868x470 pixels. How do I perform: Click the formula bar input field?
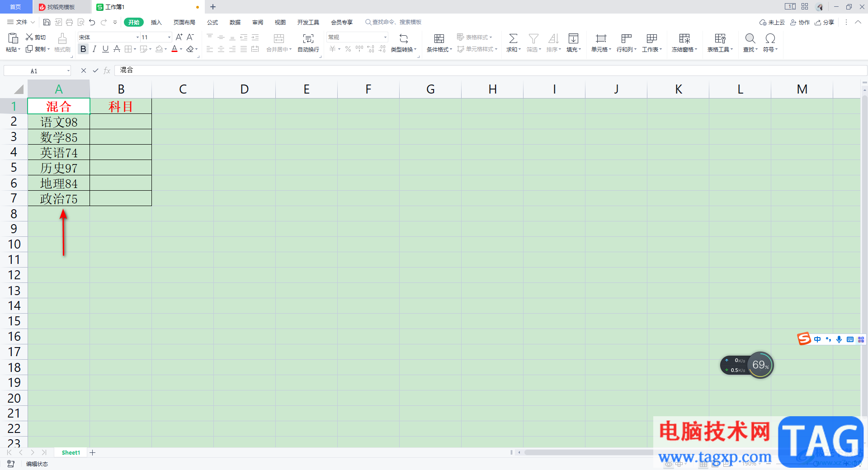click(x=491, y=70)
